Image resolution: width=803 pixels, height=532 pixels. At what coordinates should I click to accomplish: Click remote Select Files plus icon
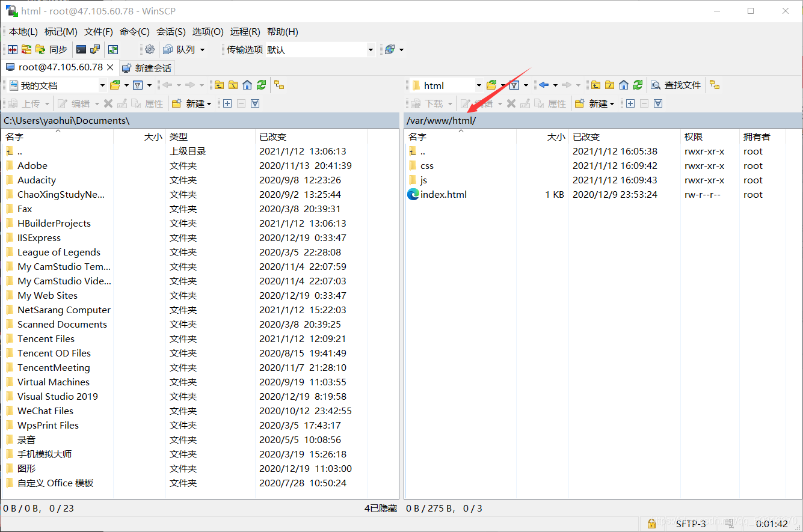(630, 103)
